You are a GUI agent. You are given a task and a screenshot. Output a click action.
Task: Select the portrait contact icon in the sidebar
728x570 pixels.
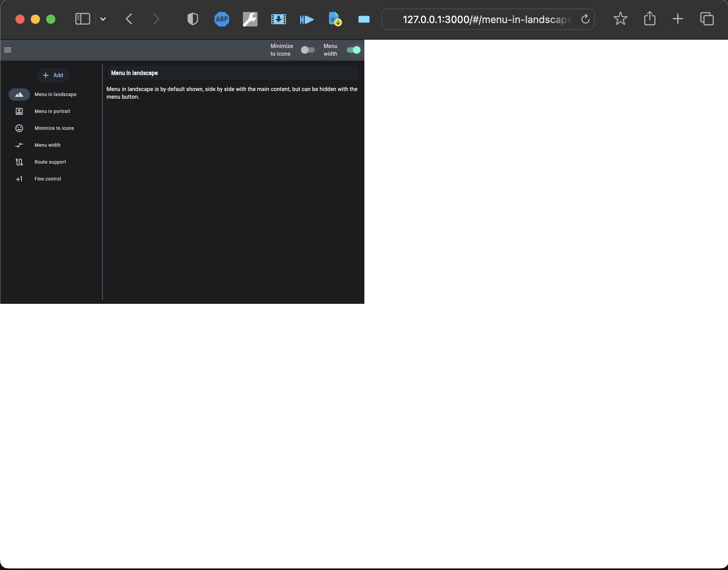click(x=19, y=111)
